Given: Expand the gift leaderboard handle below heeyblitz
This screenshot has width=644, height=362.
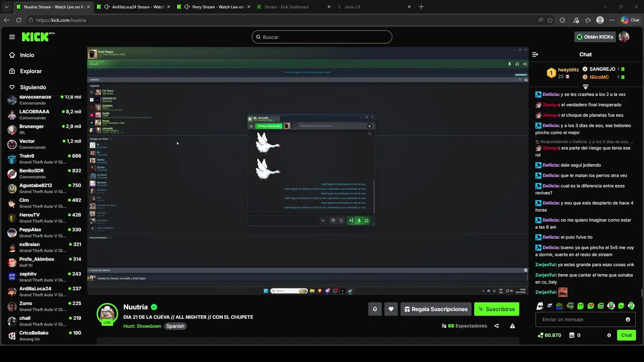Looking at the screenshot, I should click(585, 87).
